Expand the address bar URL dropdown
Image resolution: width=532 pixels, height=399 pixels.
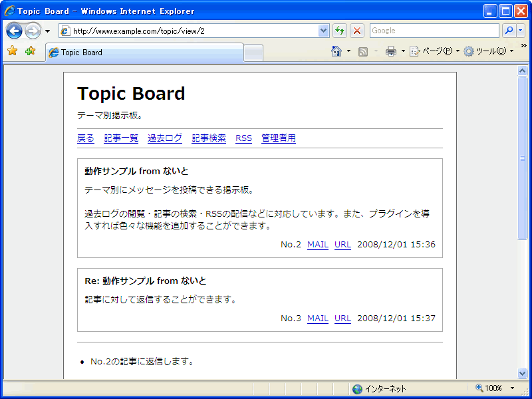pyautogui.click(x=324, y=31)
